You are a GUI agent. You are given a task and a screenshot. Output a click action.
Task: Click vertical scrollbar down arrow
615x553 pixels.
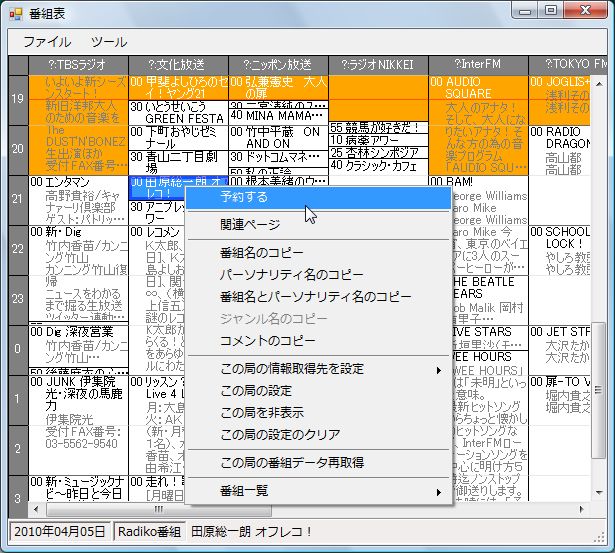pos(599,493)
